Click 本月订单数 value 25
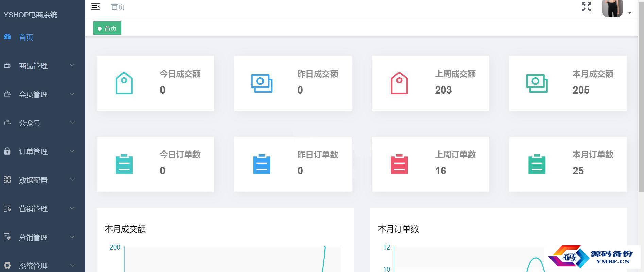The height and width of the screenshot is (272, 644). pyautogui.click(x=578, y=171)
